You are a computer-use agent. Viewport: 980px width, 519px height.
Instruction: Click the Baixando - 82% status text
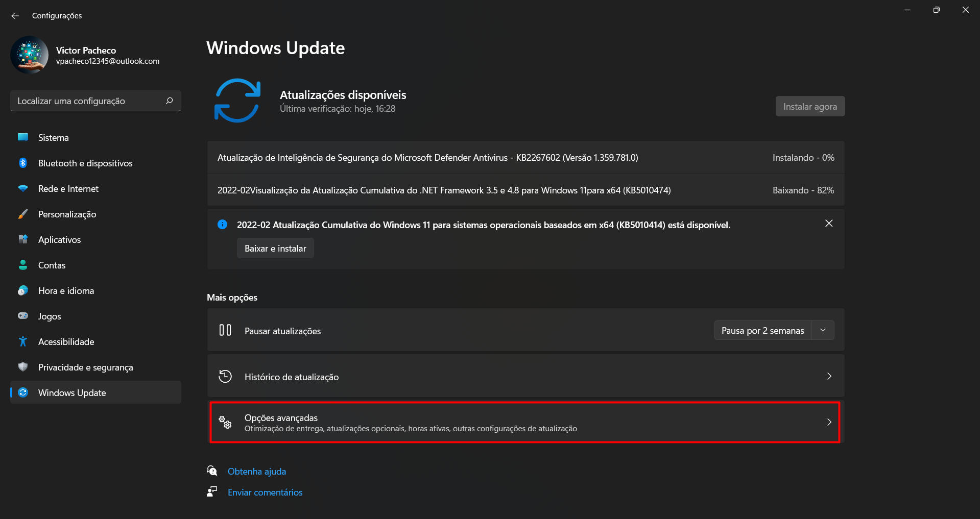tap(803, 190)
